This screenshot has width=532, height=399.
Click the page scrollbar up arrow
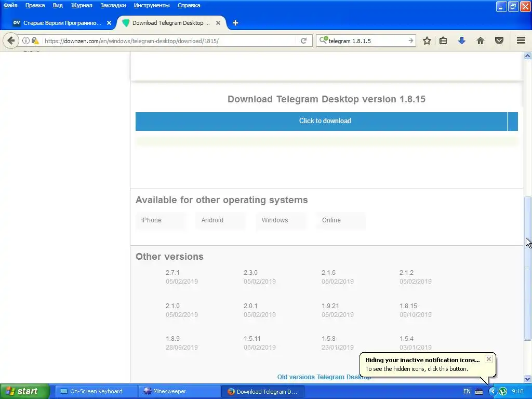click(528, 56)
